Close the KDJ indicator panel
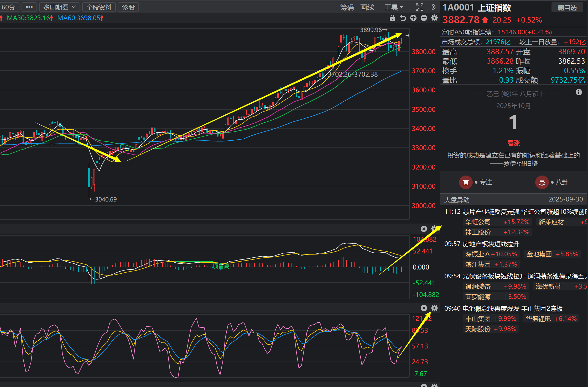588x387 pixels. tap(424, 308)
